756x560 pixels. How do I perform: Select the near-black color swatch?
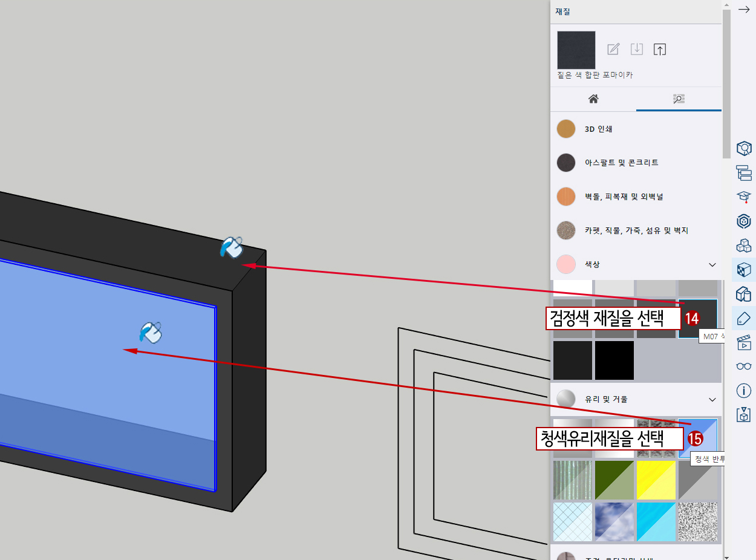click(x=573, y=360)
